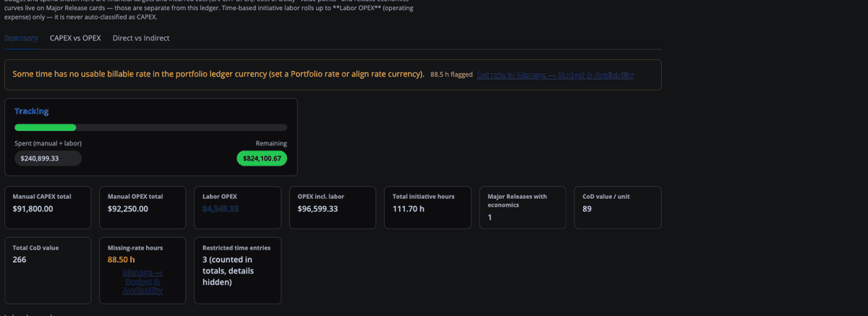Viewport: 868px width, 316px height.
Task: Open the CAPEX vs OPEX tab
Action: pos(75,38)
